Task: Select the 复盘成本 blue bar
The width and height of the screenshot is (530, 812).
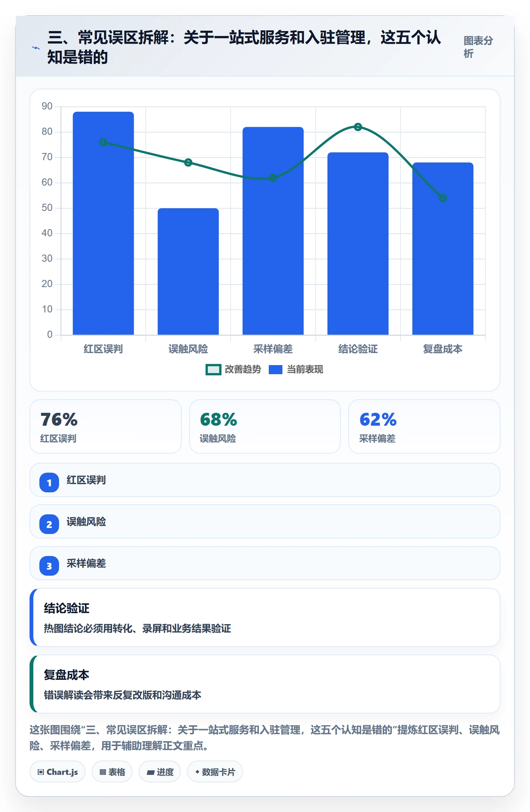Action: pyautogui.click(x=443, y=248)
